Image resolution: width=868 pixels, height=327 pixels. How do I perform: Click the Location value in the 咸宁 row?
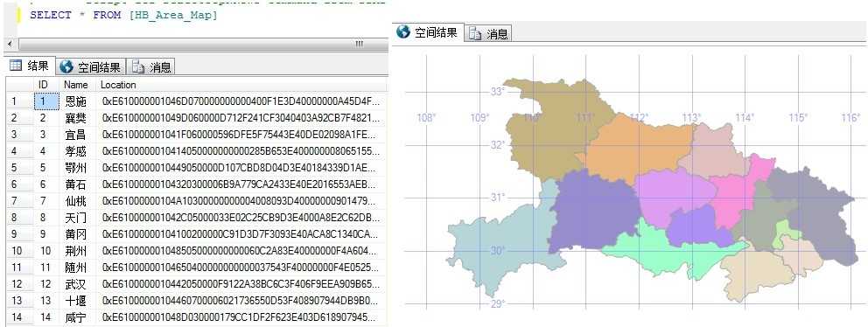point(241,317)
